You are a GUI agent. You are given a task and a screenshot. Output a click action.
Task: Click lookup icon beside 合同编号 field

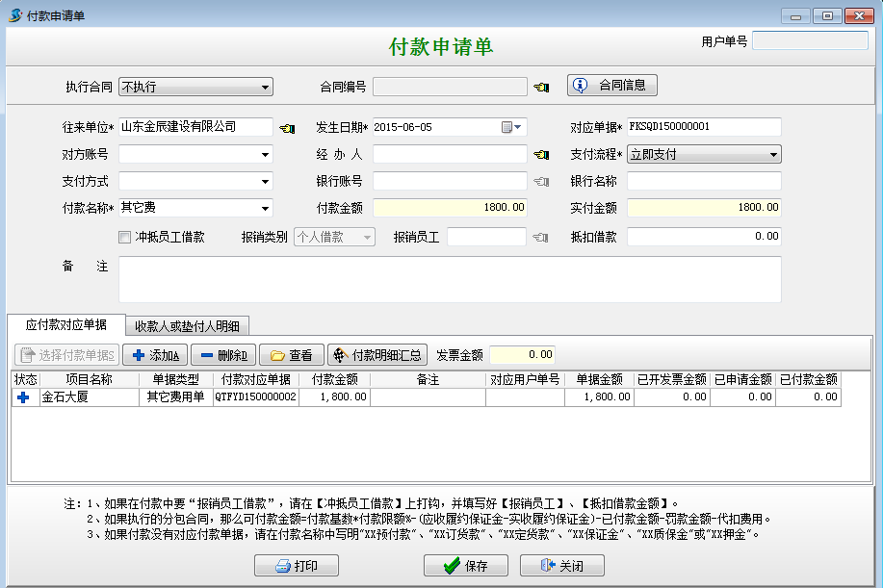coord(541,88)
